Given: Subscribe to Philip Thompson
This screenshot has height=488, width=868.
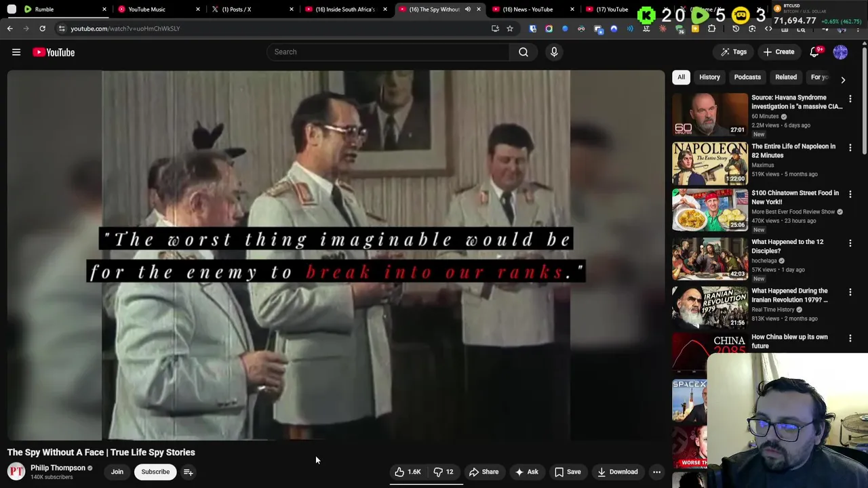Looking at the screenshot, I should 155,472.
